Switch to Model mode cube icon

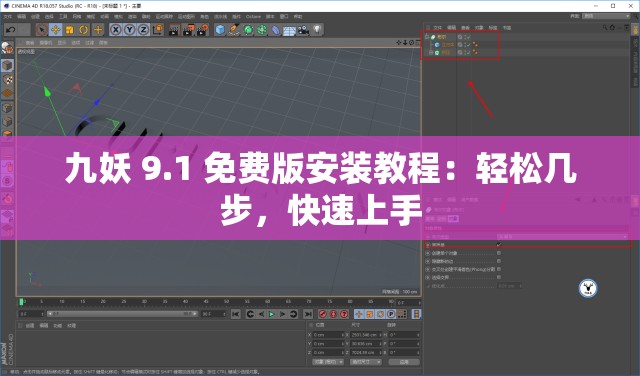(7, 65)
